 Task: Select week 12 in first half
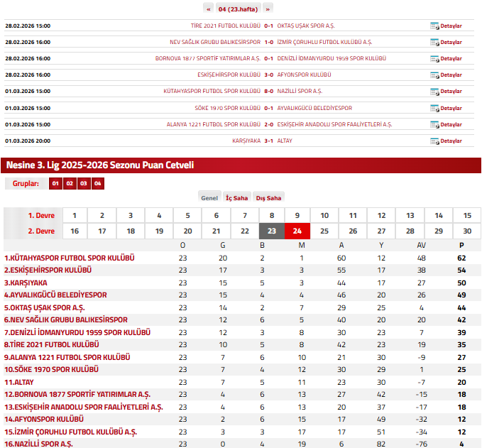coord(381,216)
